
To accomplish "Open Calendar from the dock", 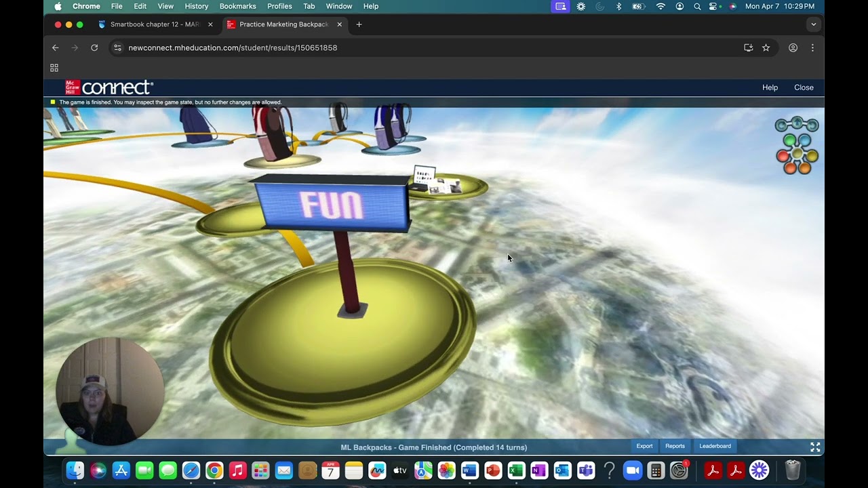I will point(330,470).
